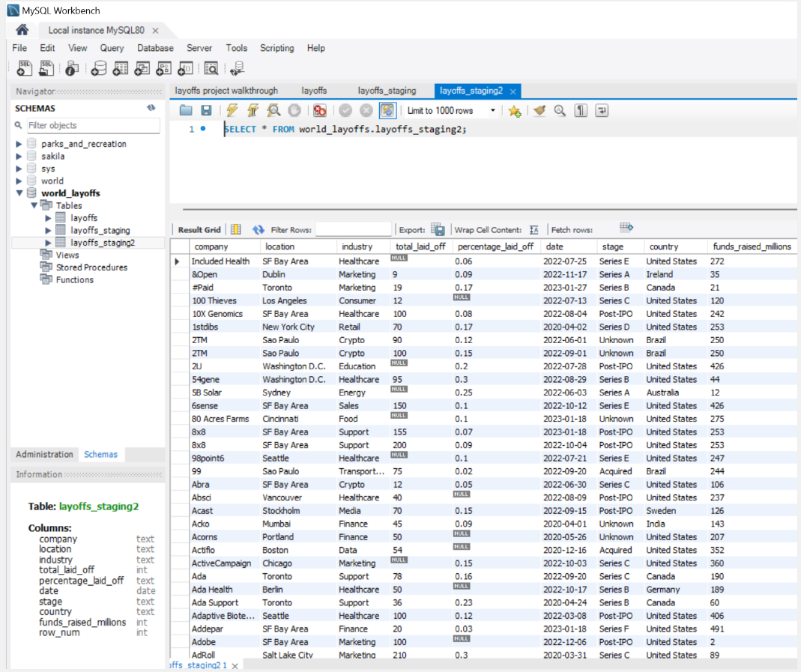Toggle invisible characters display
This screenshot has height=672, width=801.
(x=581, y=111)
